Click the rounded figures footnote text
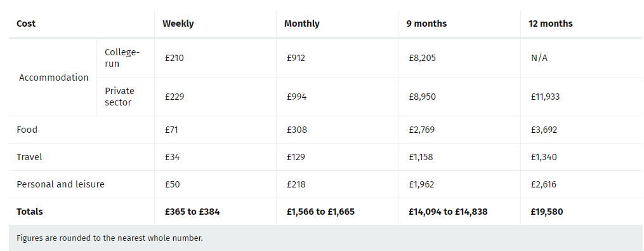The image size is (644, 251). pos(110,238)
